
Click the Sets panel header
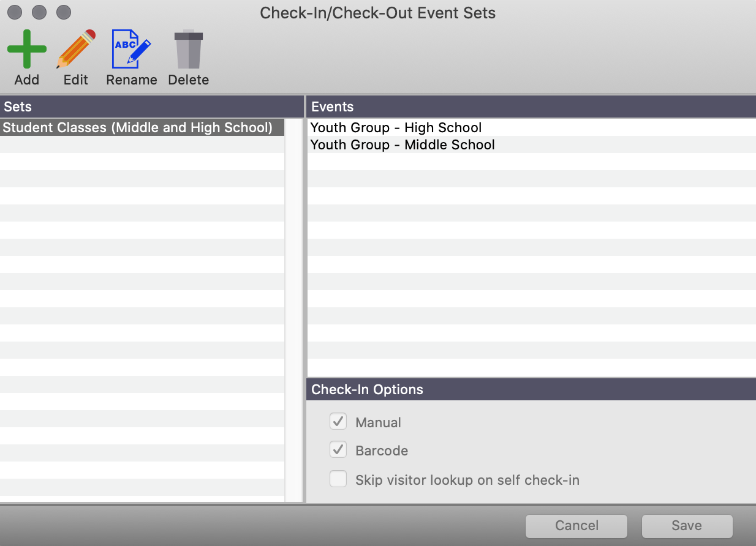coord(18,107)
